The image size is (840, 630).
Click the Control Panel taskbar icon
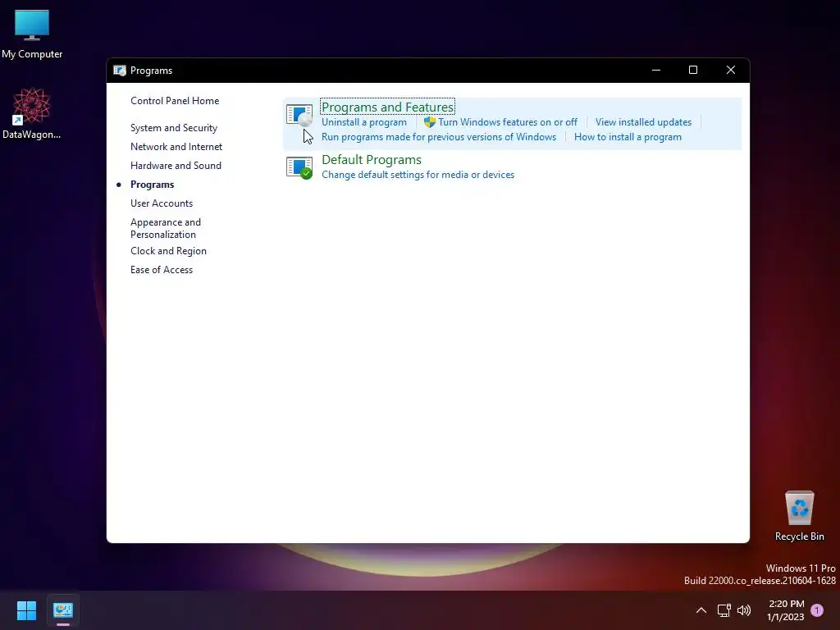coord(63,610)
